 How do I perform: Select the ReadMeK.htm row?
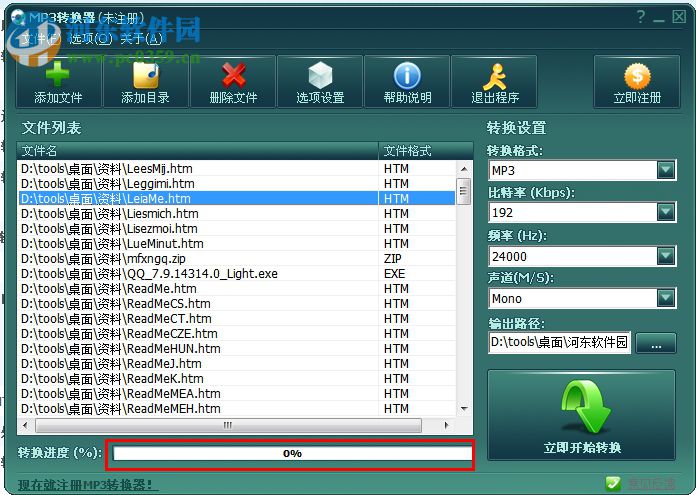237,379
